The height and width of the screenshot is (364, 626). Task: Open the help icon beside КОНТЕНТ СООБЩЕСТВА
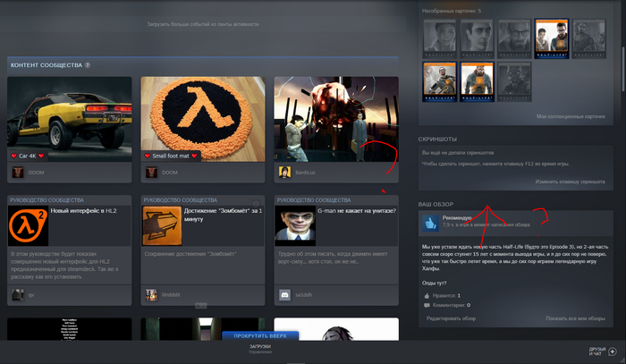tap(88, 65)
